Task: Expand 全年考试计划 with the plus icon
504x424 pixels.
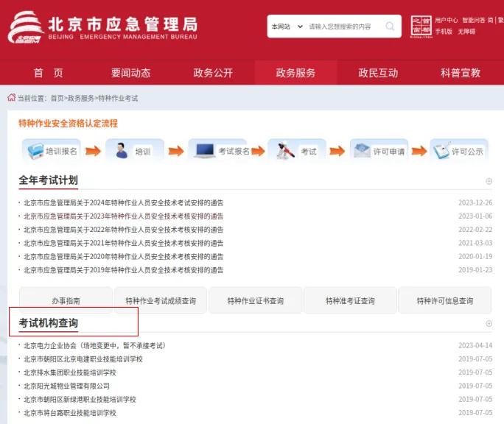Action: (489, 181)
